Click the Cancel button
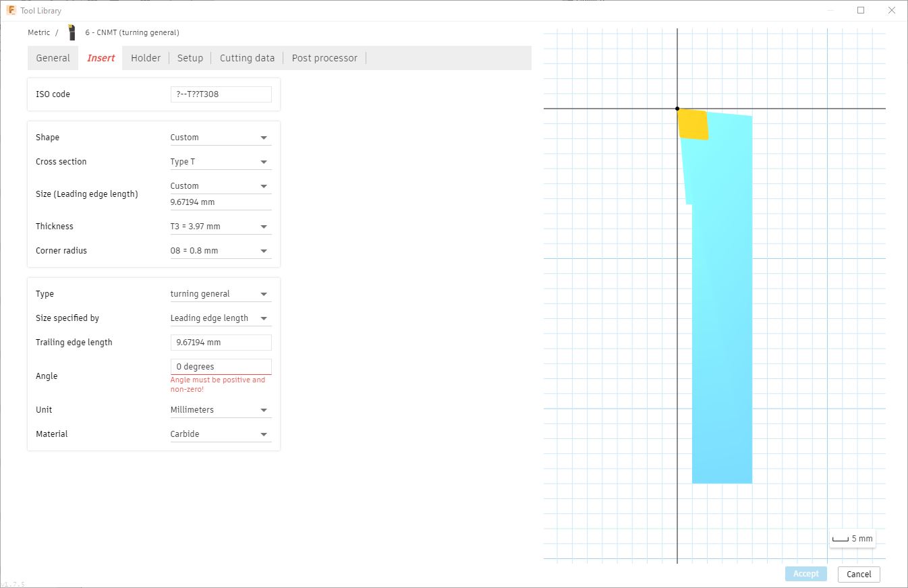The width and height of the screenshot is (908, 588). tap(859, 575)
